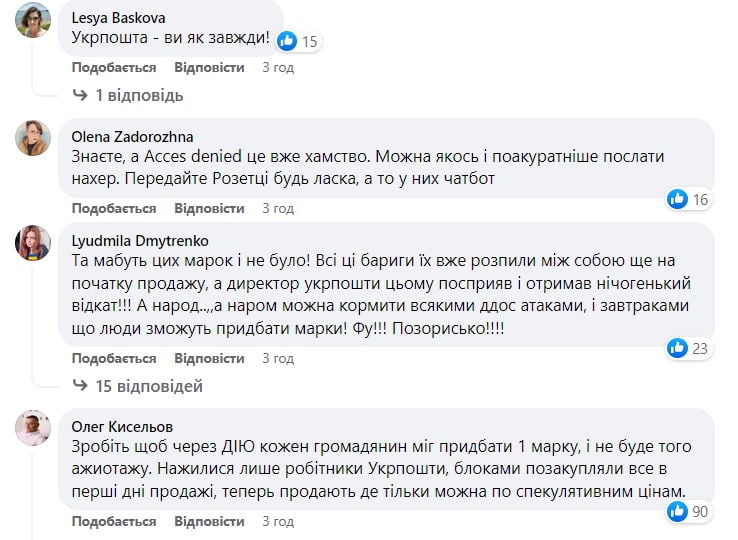Click like reaction icon showing 23 reactions
The image size is (738, 540).
click(x=678, y=348)
